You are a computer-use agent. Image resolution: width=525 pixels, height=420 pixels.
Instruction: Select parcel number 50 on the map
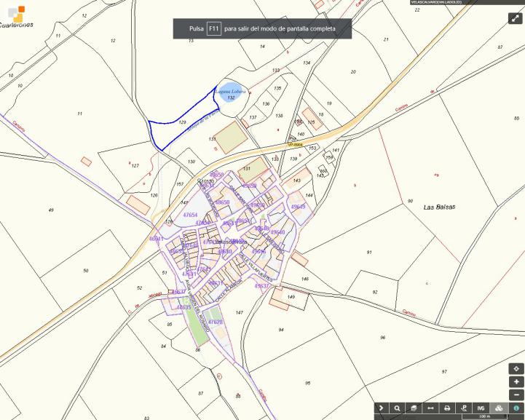coord(86,270)
